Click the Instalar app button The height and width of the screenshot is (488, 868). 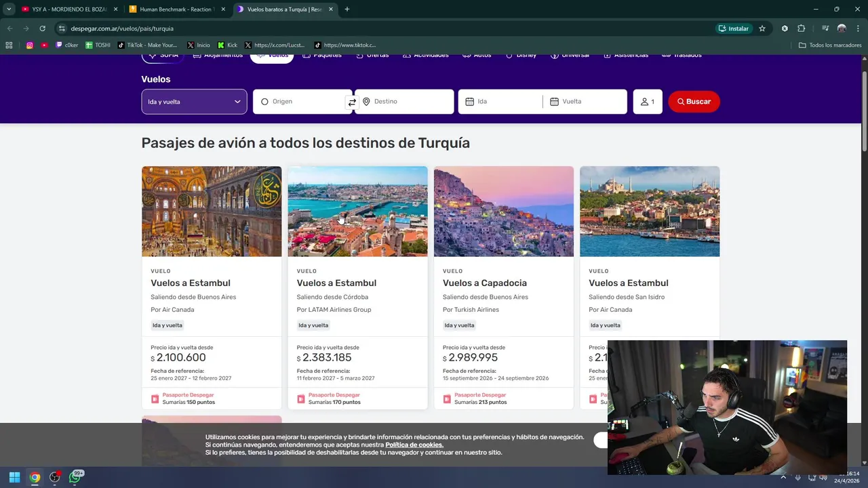pyautogui.click(x=733, y=28)
